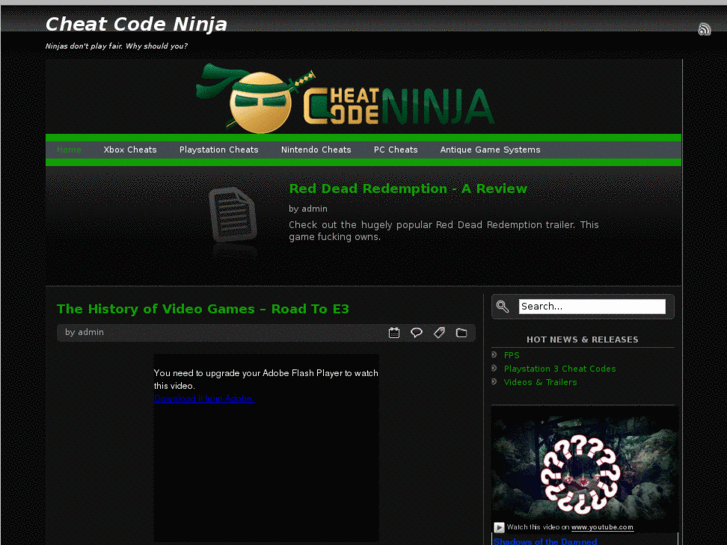
Task: Click bullet arrow next to FPS
Action: point(494,355)
